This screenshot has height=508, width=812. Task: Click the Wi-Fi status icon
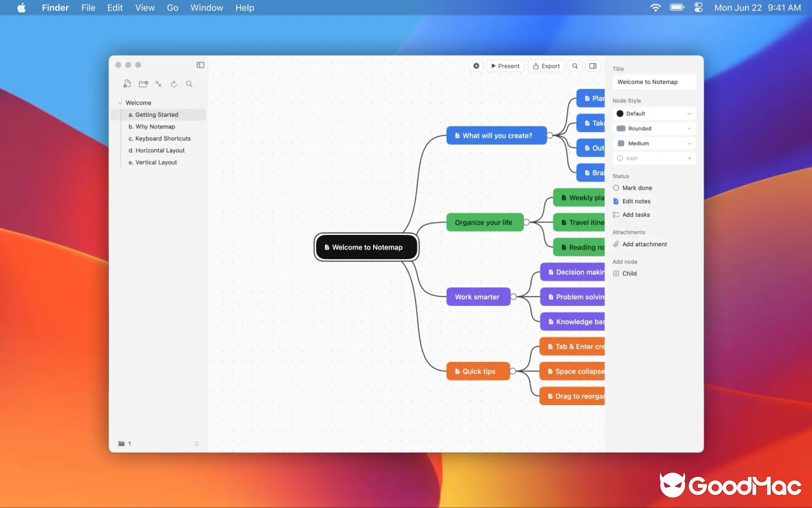656,8
